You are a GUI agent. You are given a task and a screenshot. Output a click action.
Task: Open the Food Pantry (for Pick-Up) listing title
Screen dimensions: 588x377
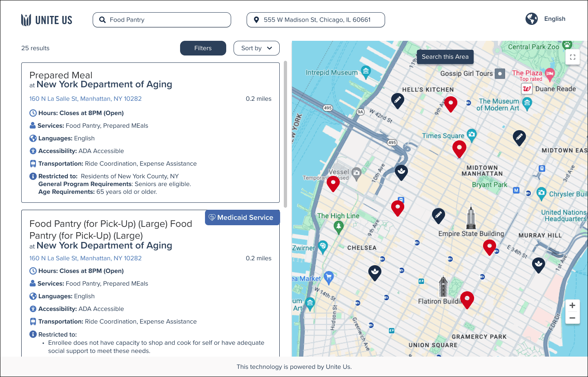(111, 230)
